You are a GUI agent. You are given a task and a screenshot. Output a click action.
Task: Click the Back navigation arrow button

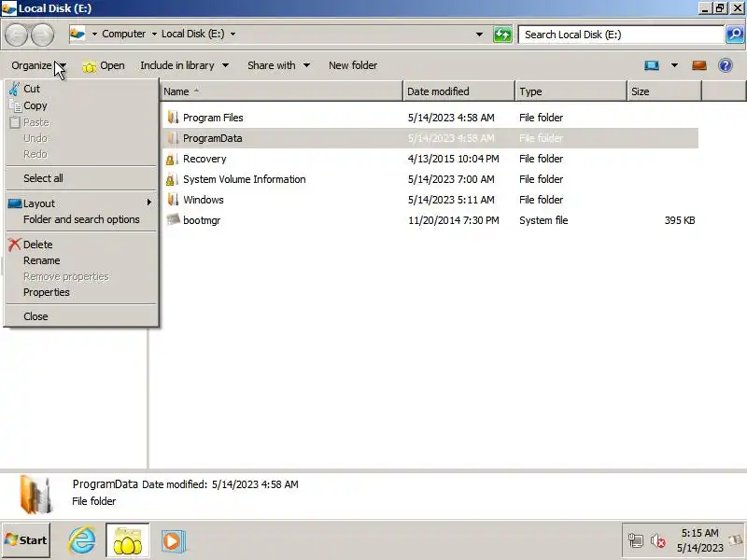point(17,35)
